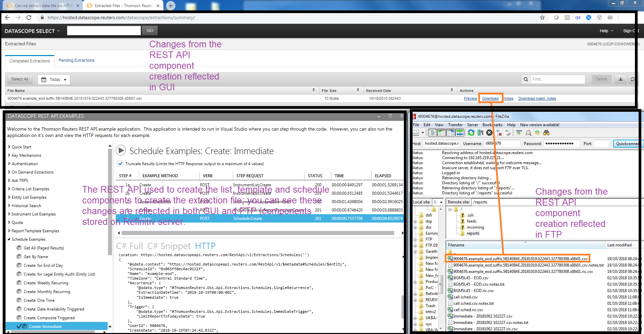Image resolution: width=644 pixels, height=334 pixels.
Task: Click the Find search field
Action: coord(557,79)
